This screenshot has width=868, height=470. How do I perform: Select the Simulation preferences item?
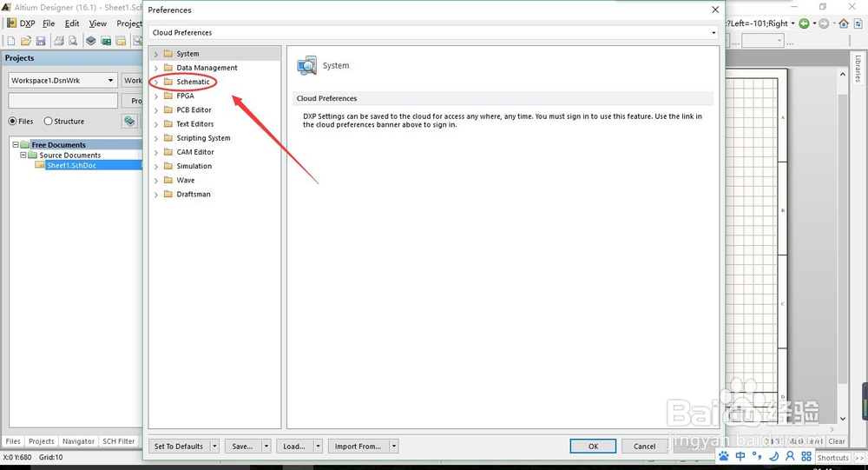194,166
